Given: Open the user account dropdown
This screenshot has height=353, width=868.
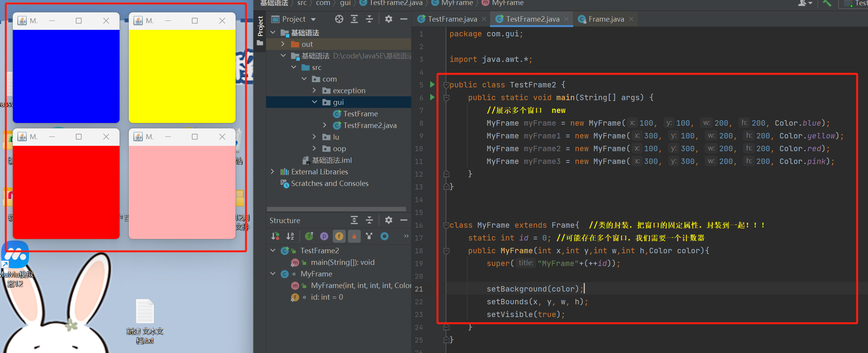Looking at the screenshot, I should (x=805, y=3).
